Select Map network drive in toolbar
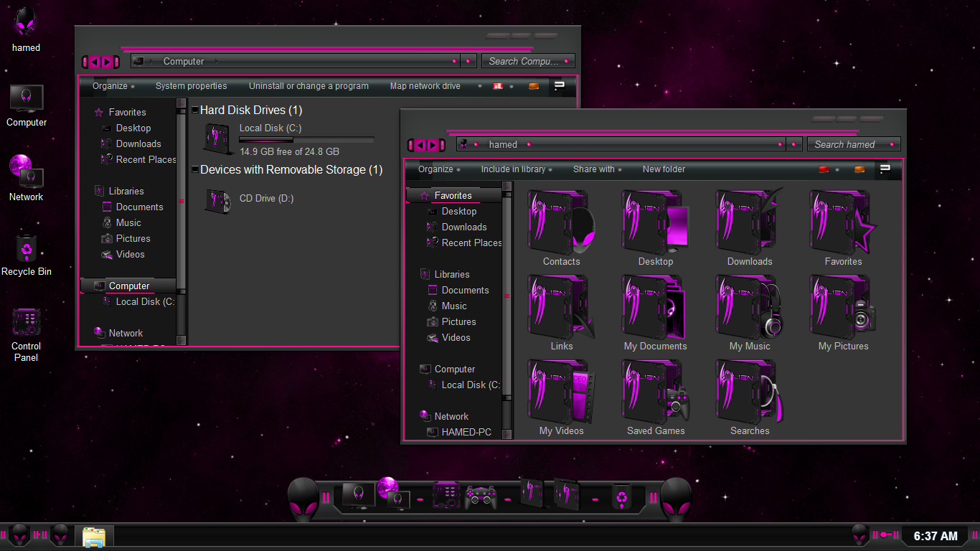Viewport: 980px width, 551px height. click(425, 86)
